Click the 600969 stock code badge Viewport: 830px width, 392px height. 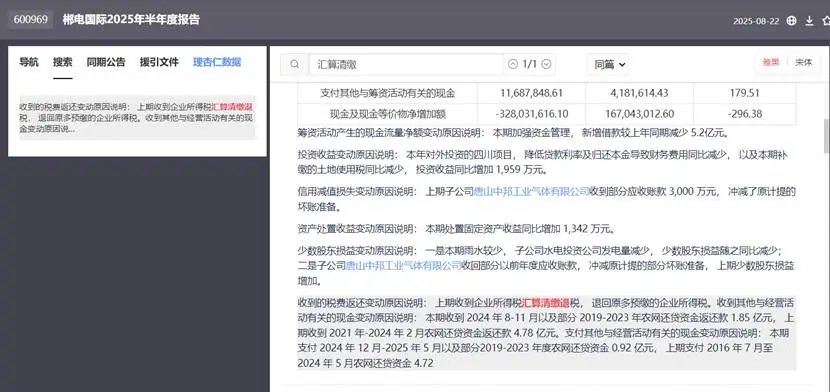(31, 20)
